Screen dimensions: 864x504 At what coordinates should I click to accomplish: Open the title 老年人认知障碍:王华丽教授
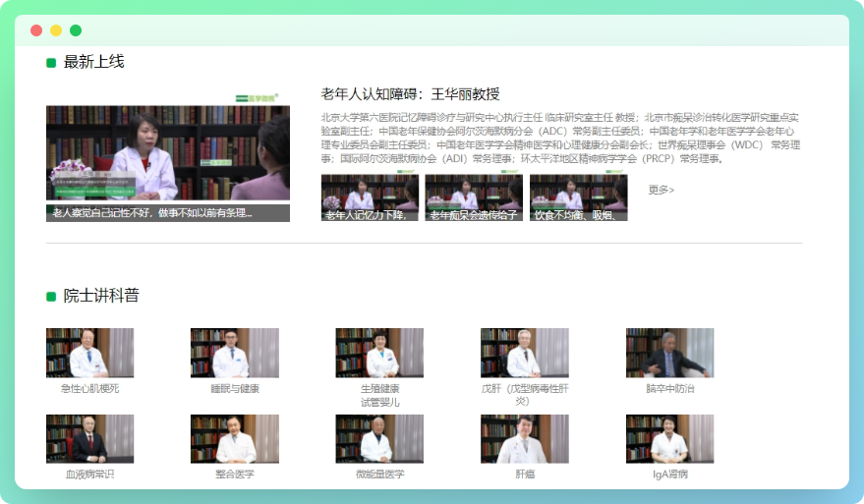coord(410,94)
